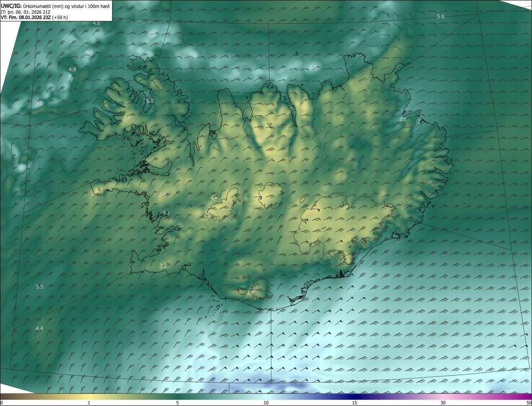This screenshot has height=406, width=532.
Task: Click the map value label 3.2
Action: (x=163, y=266)
